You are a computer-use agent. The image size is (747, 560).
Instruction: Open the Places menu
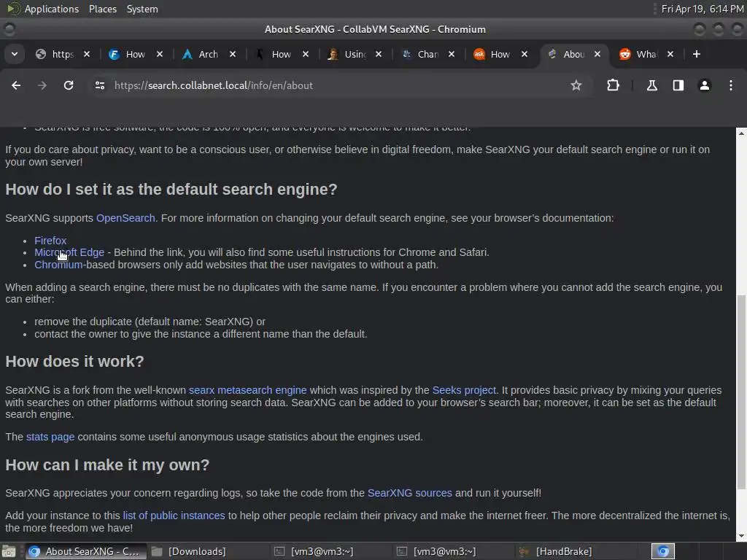tap(103, 9)
